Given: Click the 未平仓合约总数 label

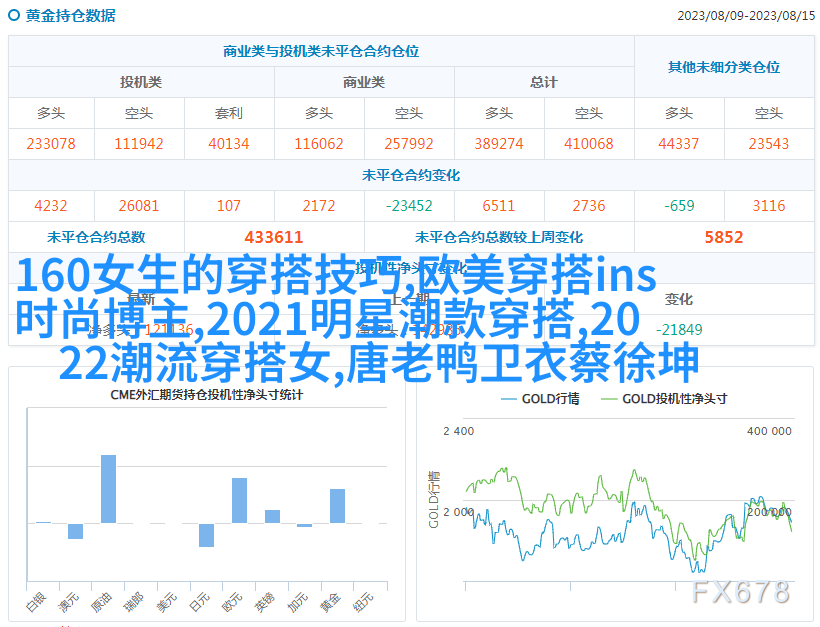Looking at the screenshot, I should (x=96, y=237).
